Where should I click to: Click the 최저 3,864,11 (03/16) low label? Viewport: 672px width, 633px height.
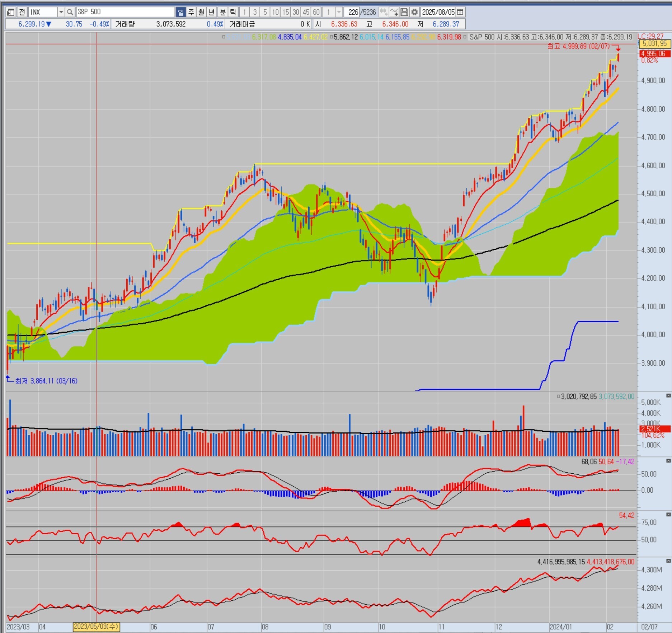46,381
